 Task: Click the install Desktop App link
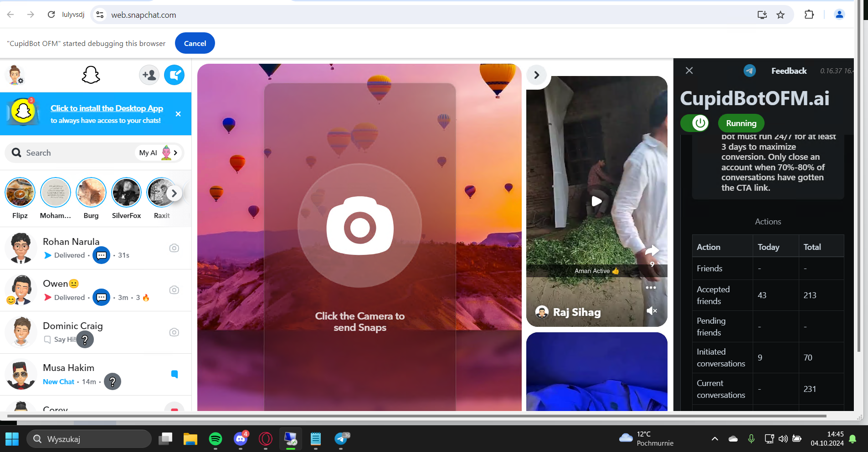107,108
